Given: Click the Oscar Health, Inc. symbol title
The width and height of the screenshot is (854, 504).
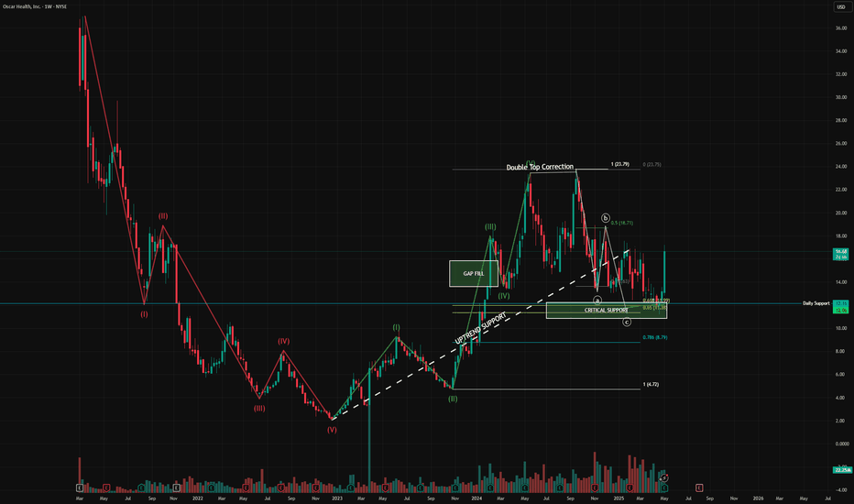Looking at the screenshot, I should pyautogui.click(x=35, y=6).
